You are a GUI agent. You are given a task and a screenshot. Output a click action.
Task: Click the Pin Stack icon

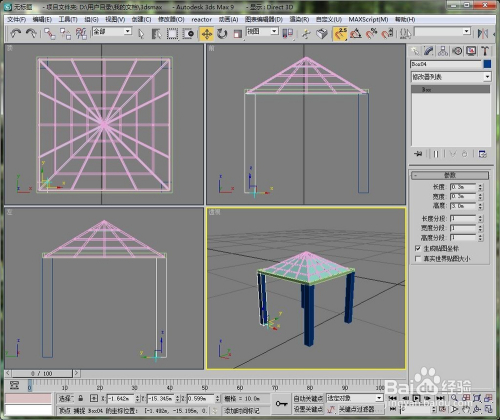[x=418, y=154]
